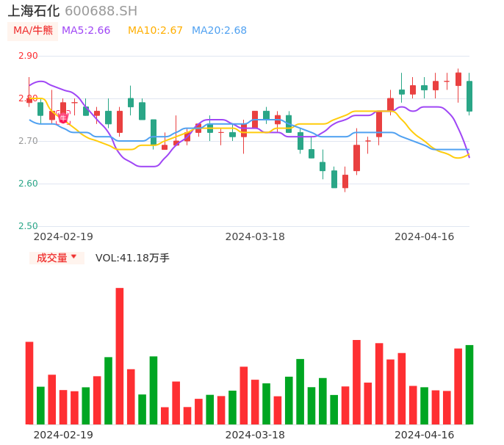Select the MA/牛熊 indicator button
504x445 pixels.
coord(33,31)
